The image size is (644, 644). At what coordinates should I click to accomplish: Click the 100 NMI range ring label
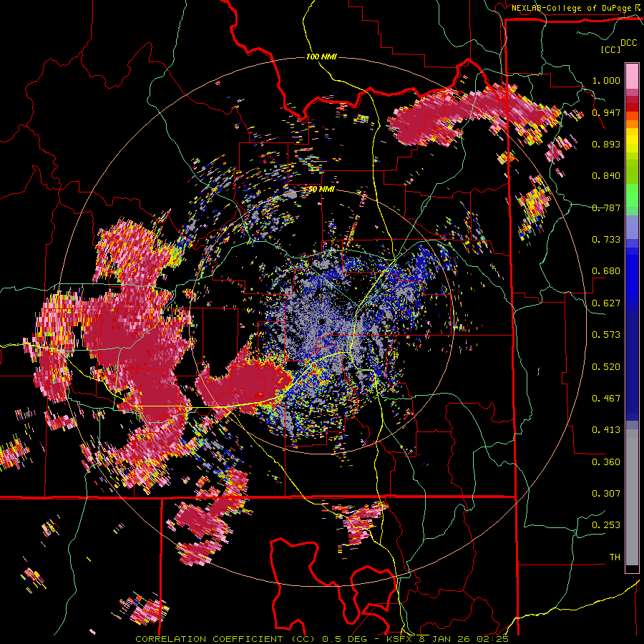click(x=321, y=57)
